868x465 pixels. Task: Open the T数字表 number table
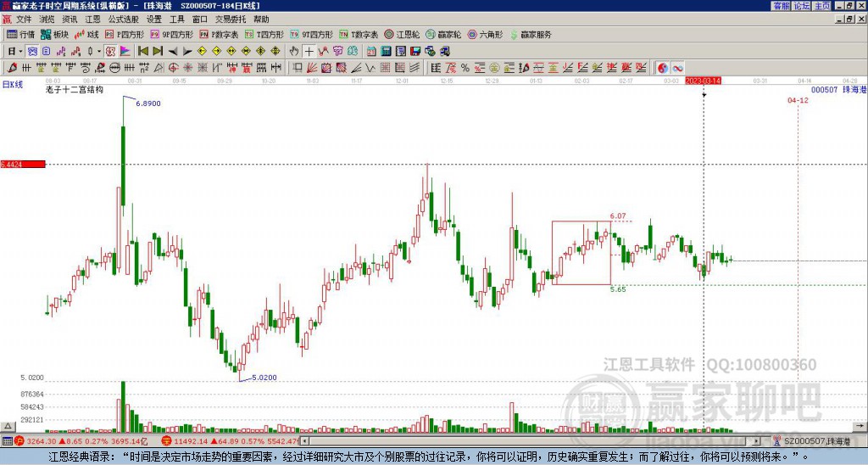(x=359, y=34)
